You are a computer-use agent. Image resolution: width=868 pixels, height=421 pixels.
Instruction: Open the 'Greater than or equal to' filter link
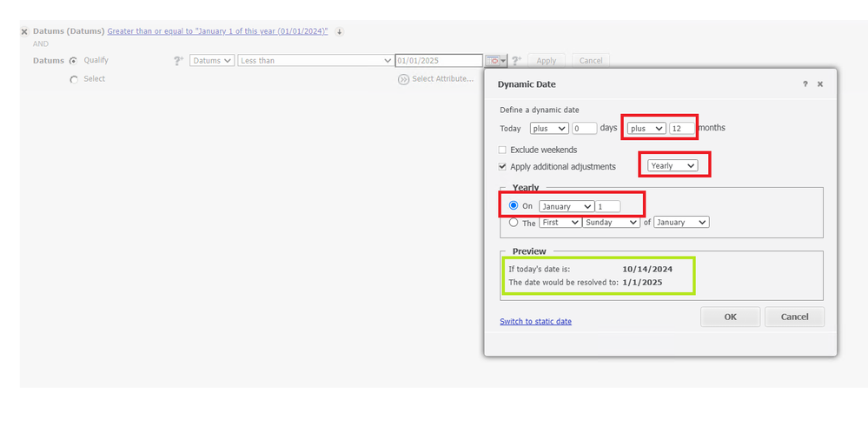point(217,31)
